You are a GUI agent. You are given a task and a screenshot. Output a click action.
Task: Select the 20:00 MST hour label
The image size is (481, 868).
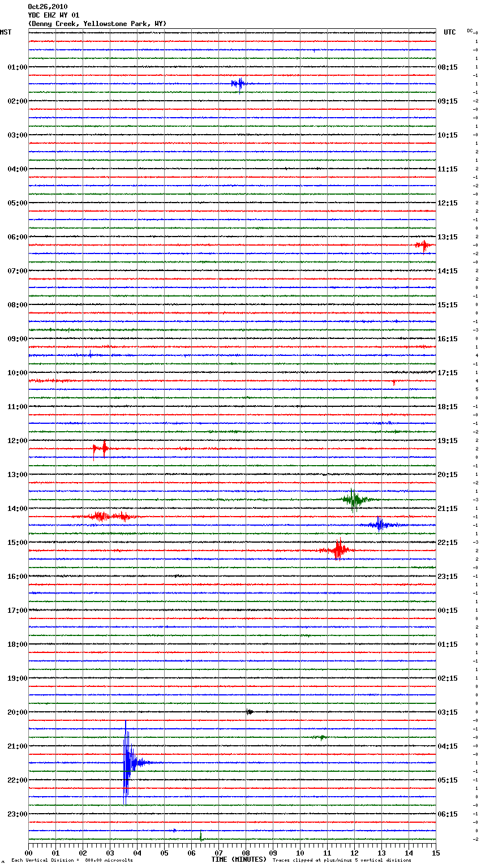[18, 712]
